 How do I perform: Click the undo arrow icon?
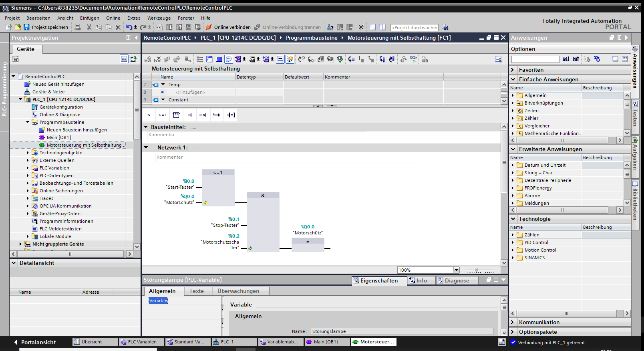tap(129, 27)
